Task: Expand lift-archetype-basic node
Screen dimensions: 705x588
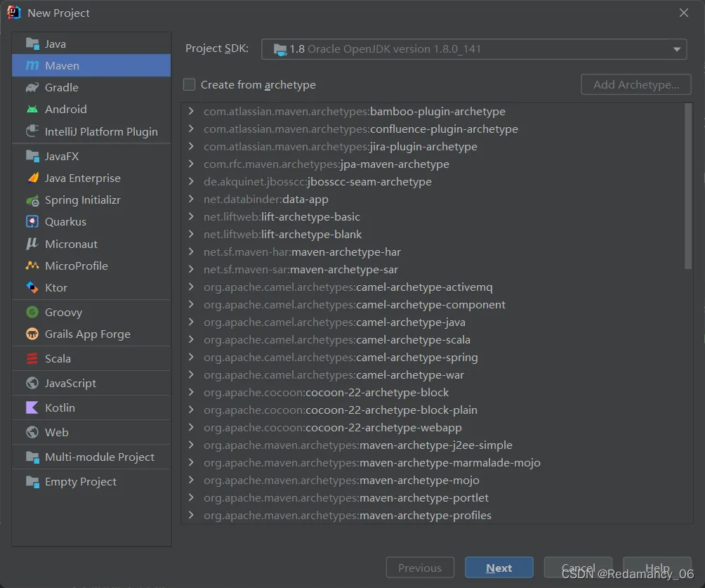Action: [191, 216]
